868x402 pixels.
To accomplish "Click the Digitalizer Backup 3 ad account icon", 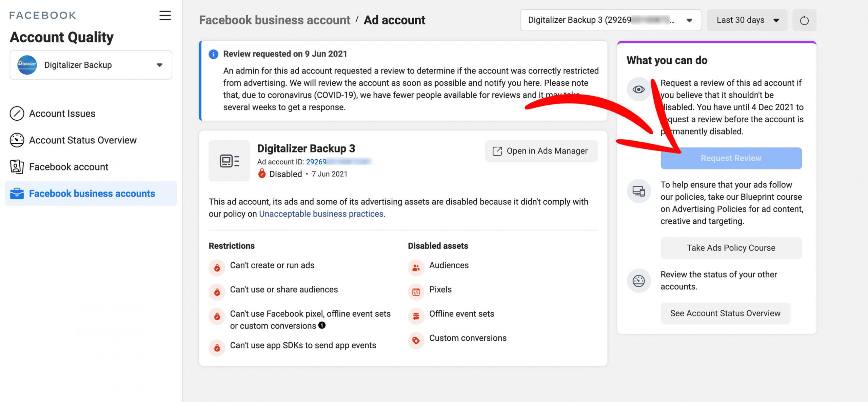I will point(229,161).
